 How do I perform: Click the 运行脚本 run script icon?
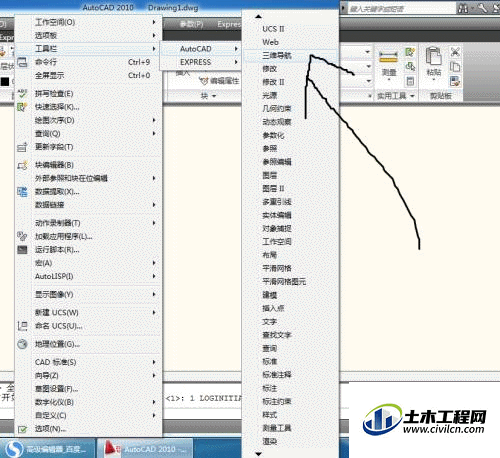click(x=22, y=249)
